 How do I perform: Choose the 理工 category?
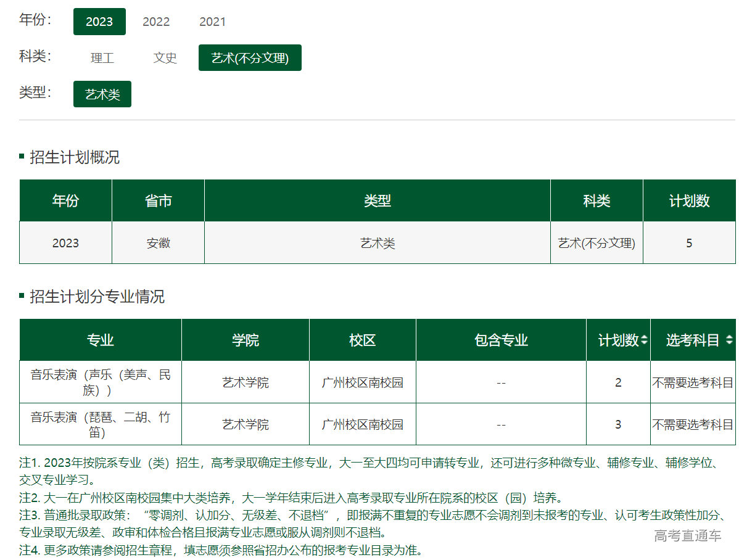point(102,58)
